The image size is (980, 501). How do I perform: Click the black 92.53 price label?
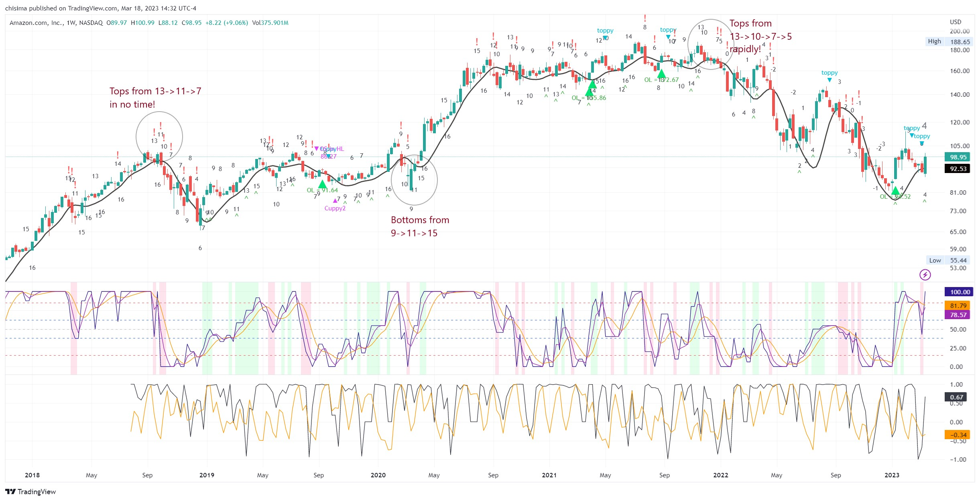(958, 169)
